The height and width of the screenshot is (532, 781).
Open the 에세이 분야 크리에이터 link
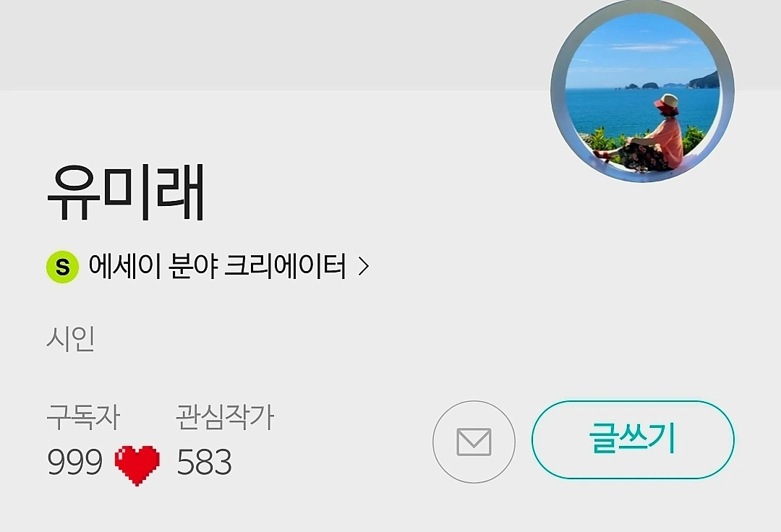(x=217, y=266)
